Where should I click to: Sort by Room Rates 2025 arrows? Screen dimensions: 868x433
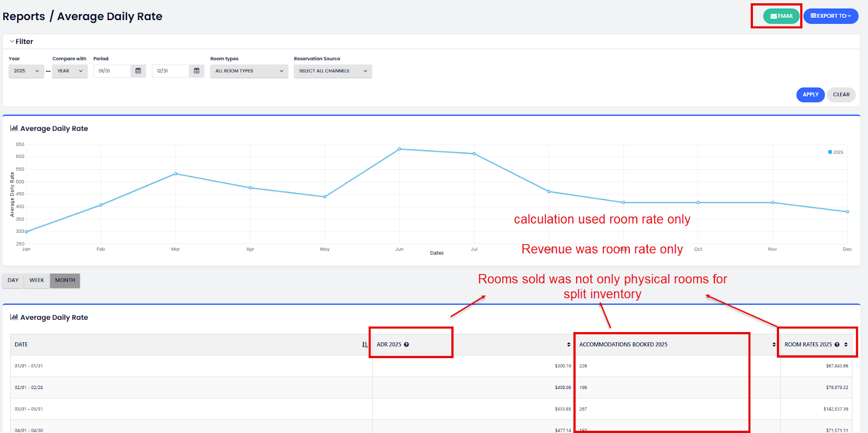(846, 345)
